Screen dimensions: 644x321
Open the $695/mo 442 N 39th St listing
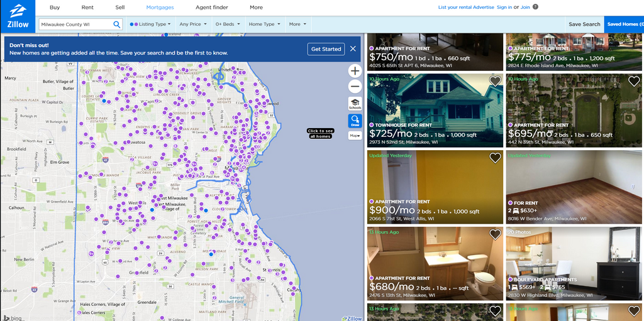point(574,111)
